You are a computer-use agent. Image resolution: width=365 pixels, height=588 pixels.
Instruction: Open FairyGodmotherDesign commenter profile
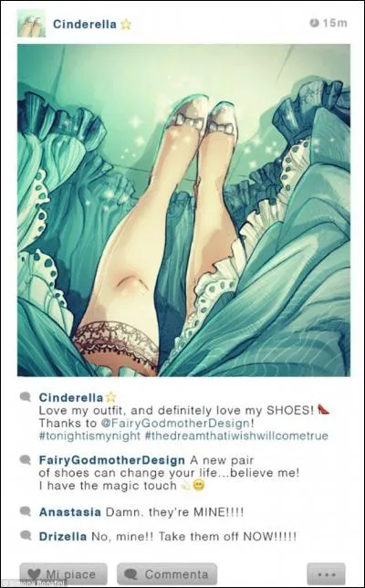tap(111, 460)
